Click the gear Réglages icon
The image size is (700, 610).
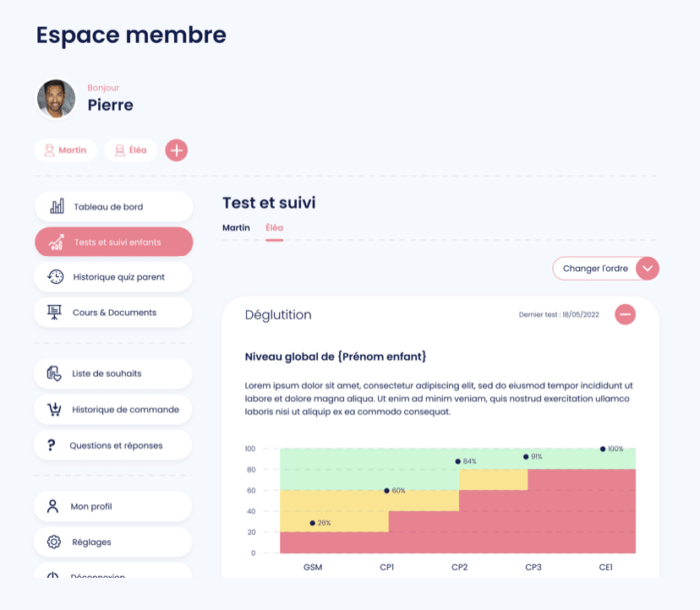tap(54, 542)
